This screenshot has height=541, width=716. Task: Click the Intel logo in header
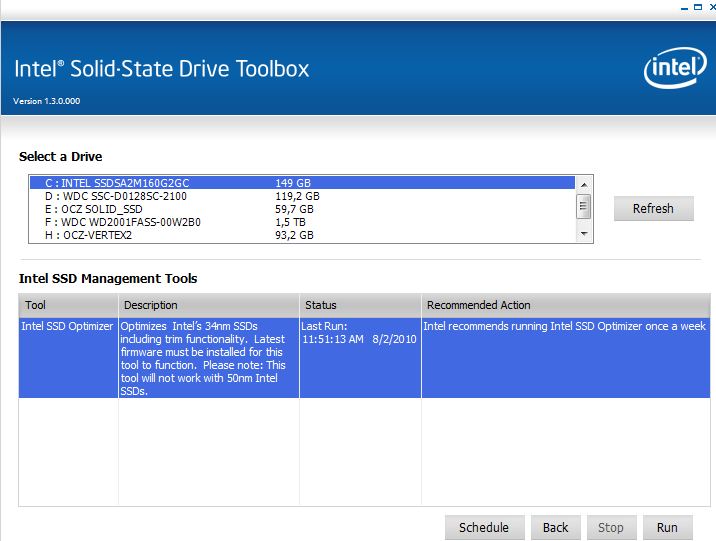[675, 68]
